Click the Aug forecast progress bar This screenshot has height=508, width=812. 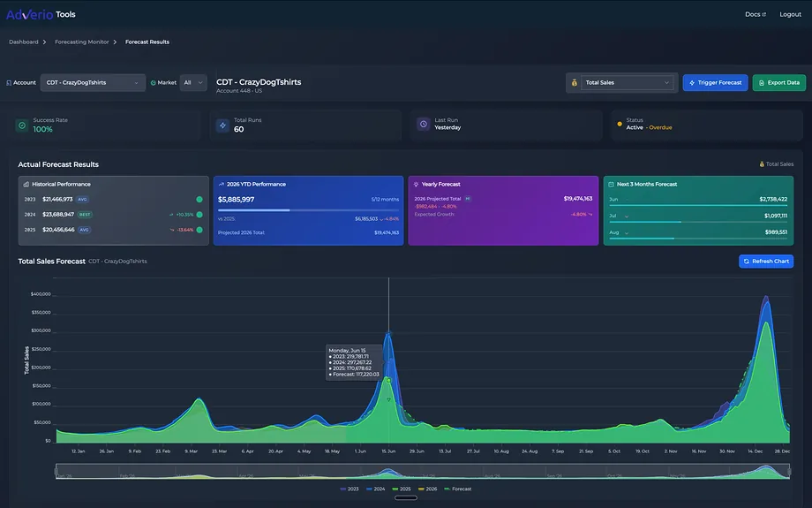tap(698, 239)
